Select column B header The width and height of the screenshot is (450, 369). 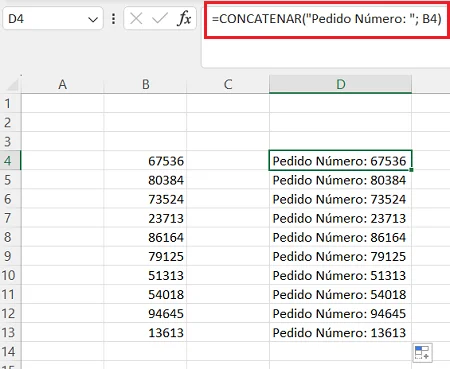(x=145, y=85)
